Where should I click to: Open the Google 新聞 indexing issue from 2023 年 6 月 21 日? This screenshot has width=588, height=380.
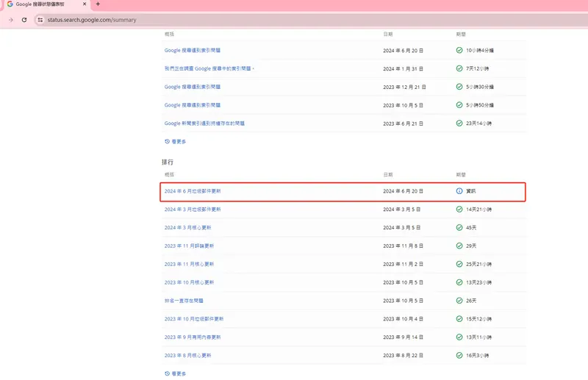pyautogui.click(x=204, y=123)
